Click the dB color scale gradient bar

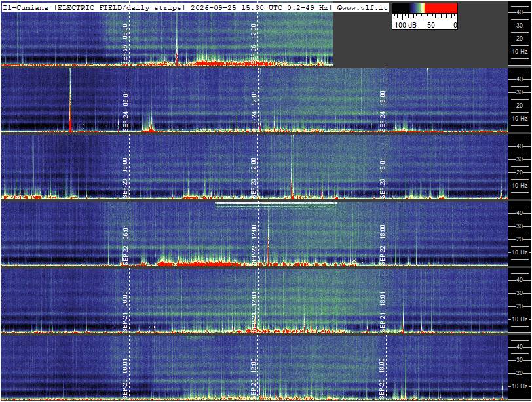click(425, 8)
